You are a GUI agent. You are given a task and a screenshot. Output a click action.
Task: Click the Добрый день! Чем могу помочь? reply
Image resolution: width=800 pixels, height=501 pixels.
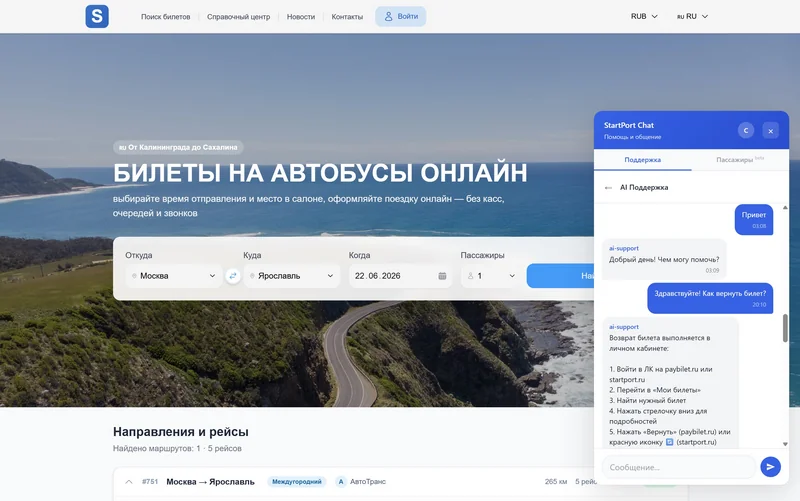[664, 260]
